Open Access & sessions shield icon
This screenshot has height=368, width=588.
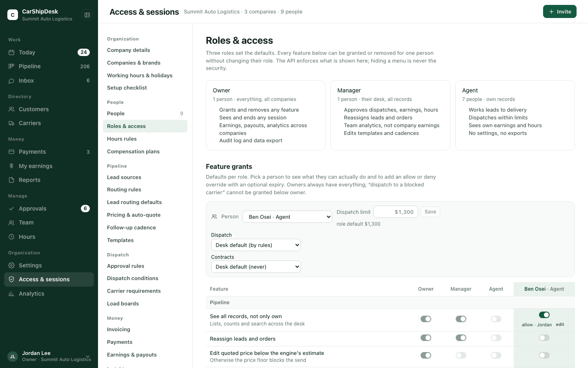point(11,279)
